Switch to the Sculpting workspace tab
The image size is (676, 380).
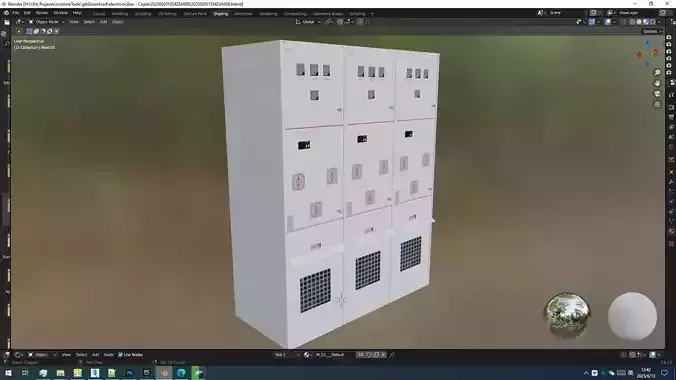[x=143, y=14]
